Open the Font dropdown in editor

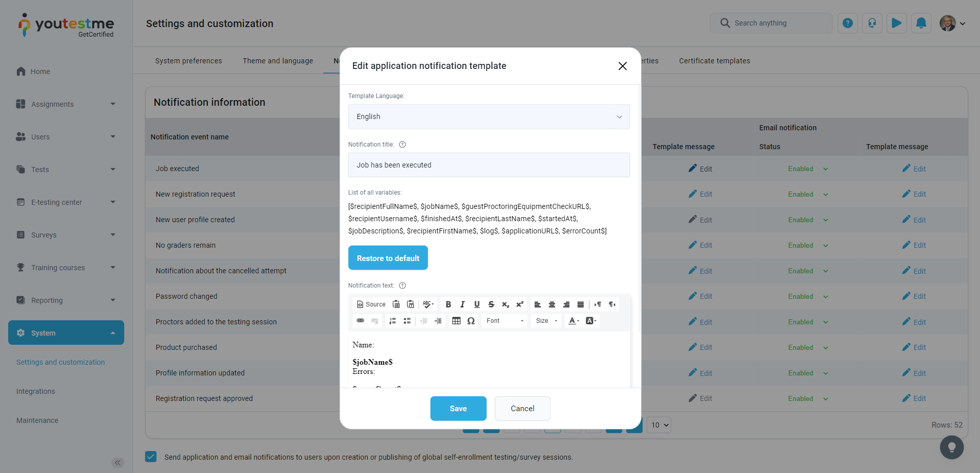pos(505,321)
